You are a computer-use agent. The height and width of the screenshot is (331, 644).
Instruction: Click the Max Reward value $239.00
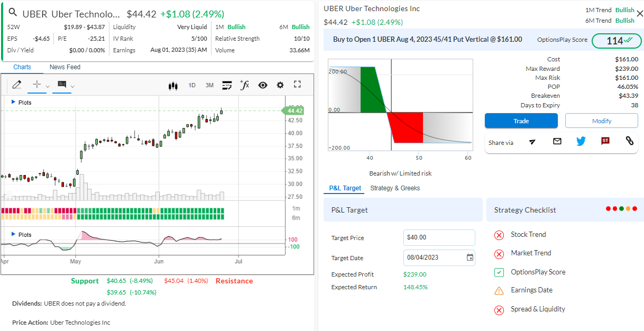pyautogui.click(x=627, y=69)
